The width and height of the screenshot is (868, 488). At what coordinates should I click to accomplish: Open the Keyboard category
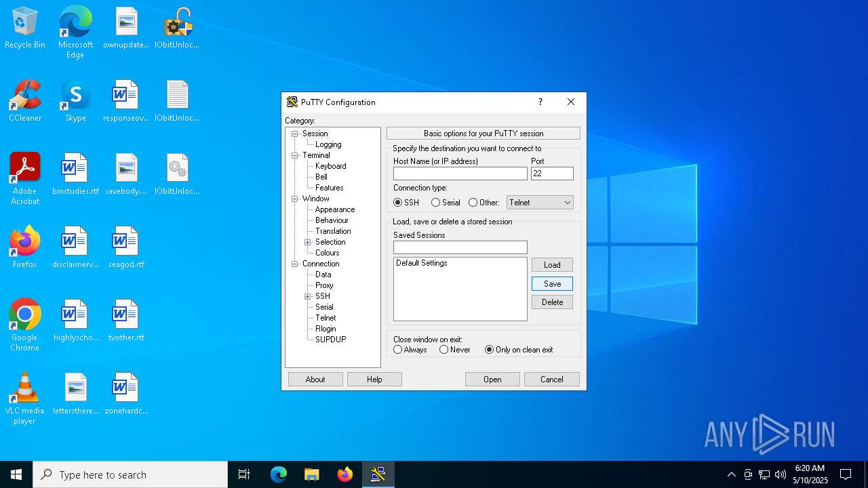click(330, 166)
